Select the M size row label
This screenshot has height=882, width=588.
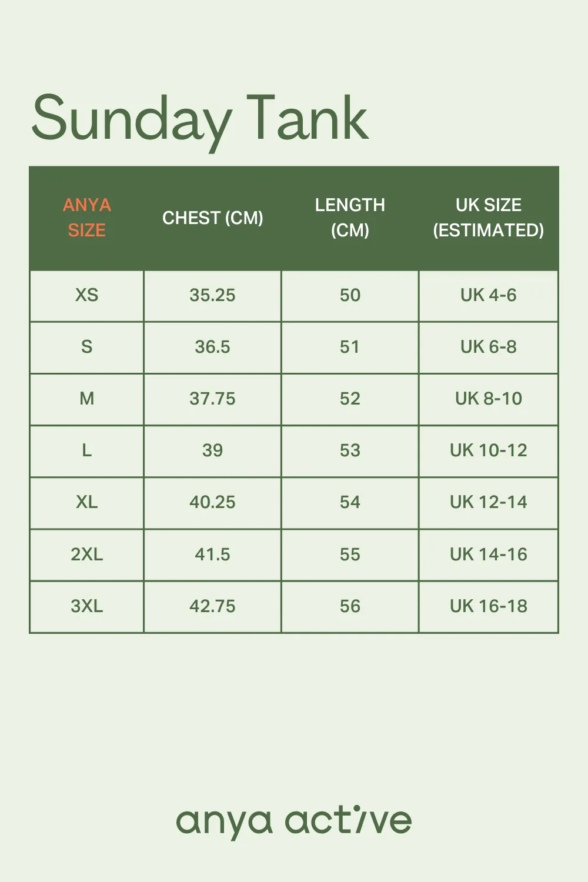click(87, 399)
